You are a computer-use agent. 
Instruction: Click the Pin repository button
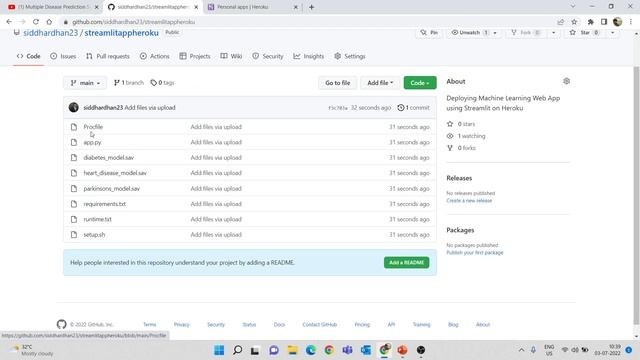click(x=429, y=33)
